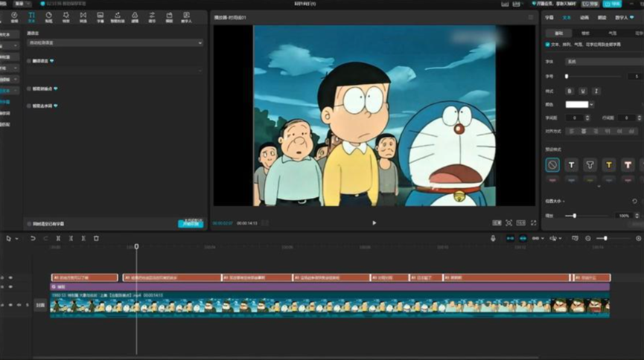Image resolution: width=644 pixels, height=360 pixels.
Task: Open the Filters panel icon
Action: (x=135, y=17)
